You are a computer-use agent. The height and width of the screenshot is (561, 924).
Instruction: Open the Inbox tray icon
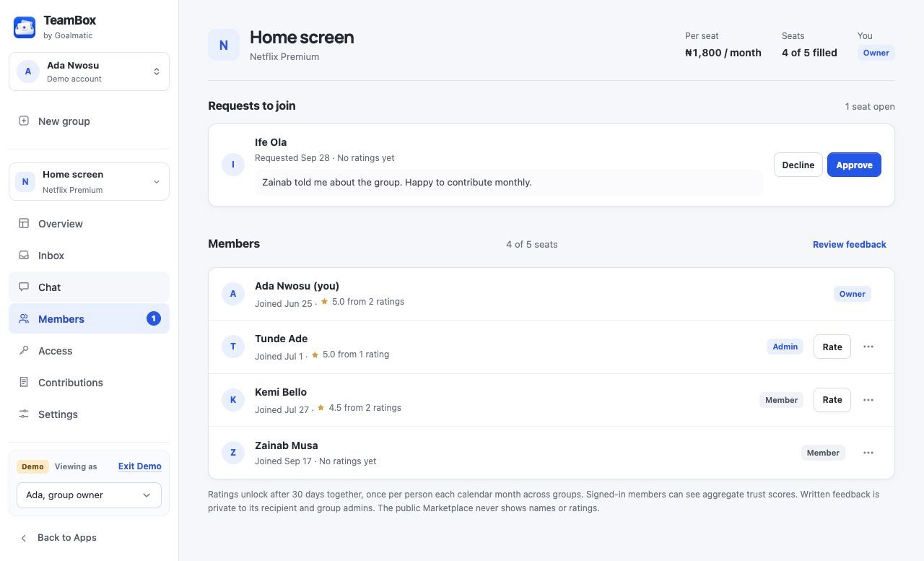[x=24, y=256]
